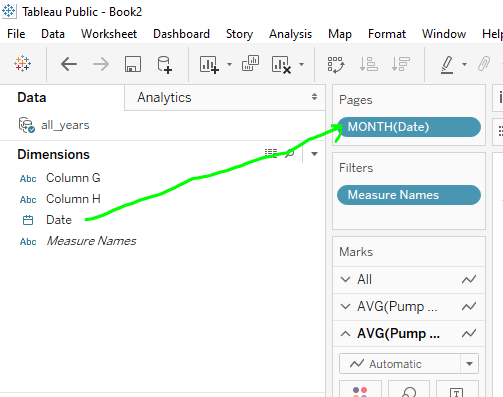Open the Story menu
Screen dimensions: 503x397
tap(239, 34)
